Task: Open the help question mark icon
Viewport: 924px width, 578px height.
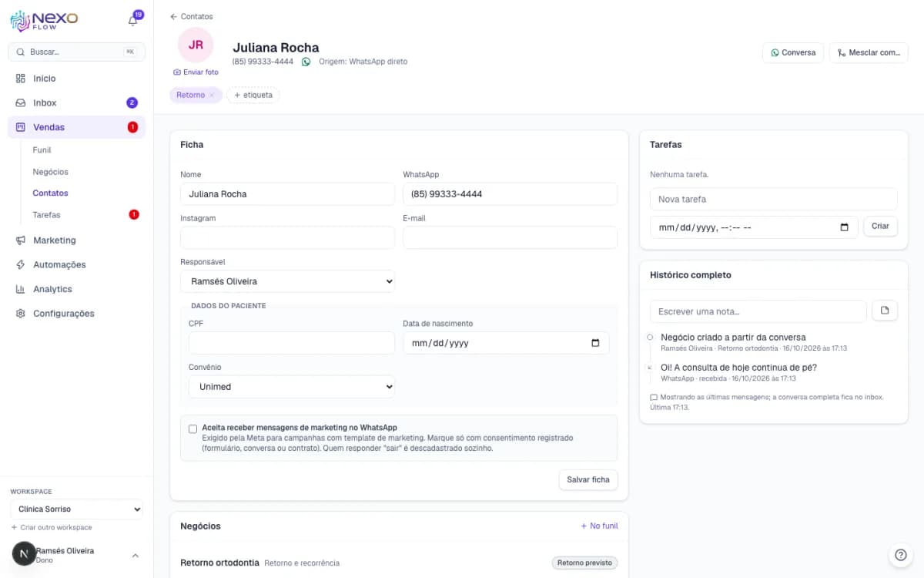Action: point(900,555)
